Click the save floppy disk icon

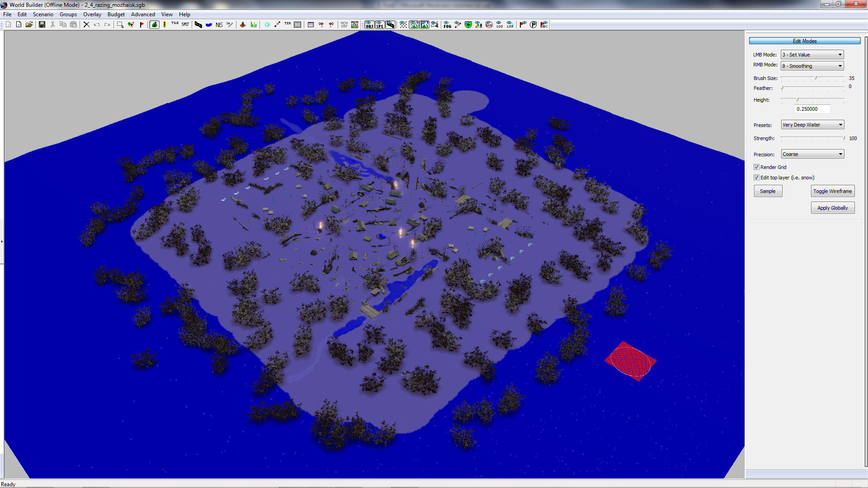[x=42, y=25]
